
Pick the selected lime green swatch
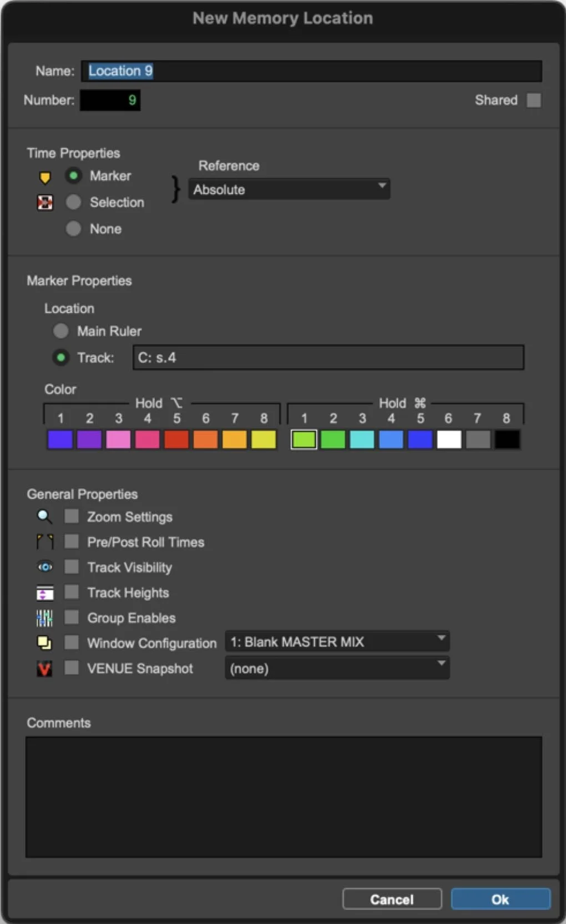pos(304,440)
